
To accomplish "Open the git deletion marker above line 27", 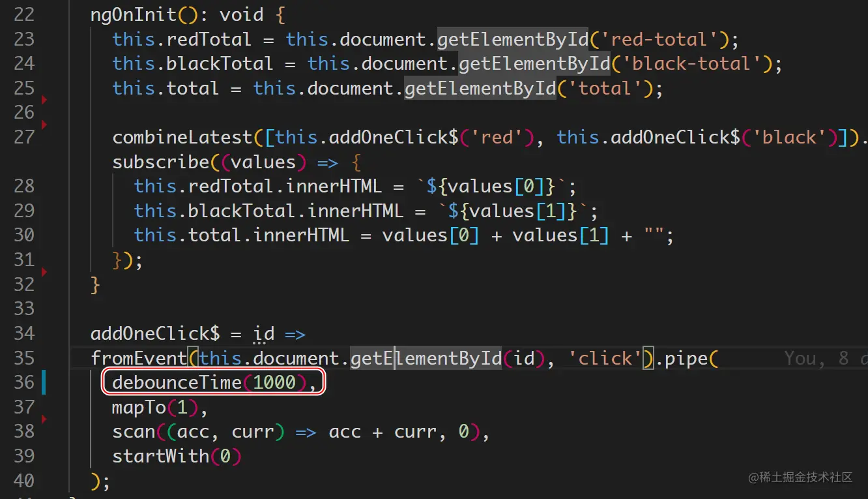I will tap(44, 124).
